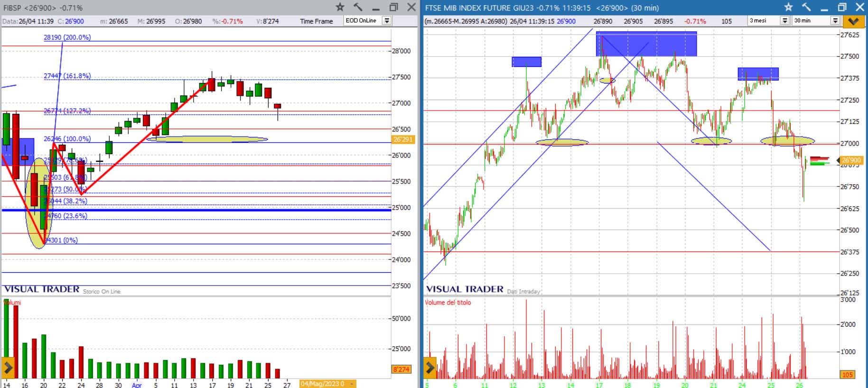Click orange arrow button in FIBSP volume panel
This screenshot has width=868, height=388.
click(x=8, y=367)
